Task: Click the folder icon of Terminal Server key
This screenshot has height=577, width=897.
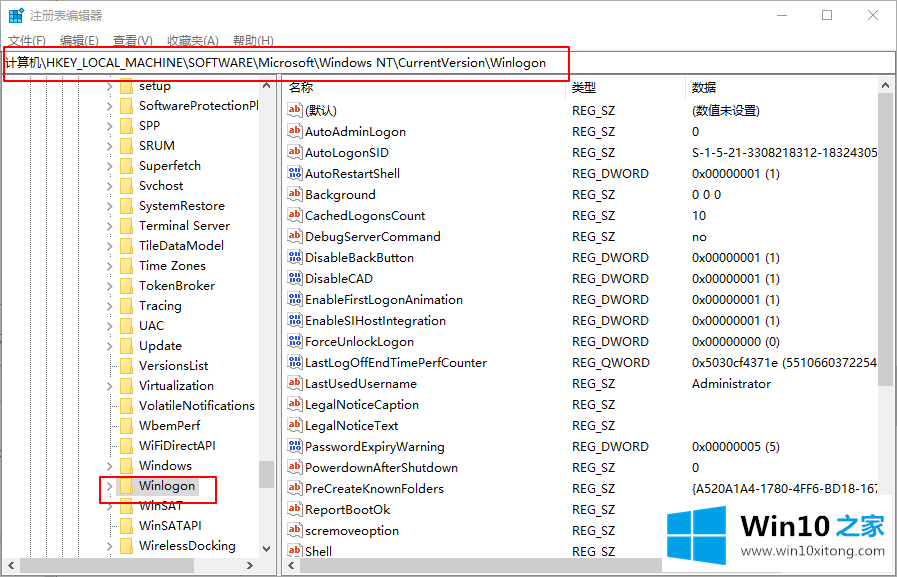Action: coord(126,226)
